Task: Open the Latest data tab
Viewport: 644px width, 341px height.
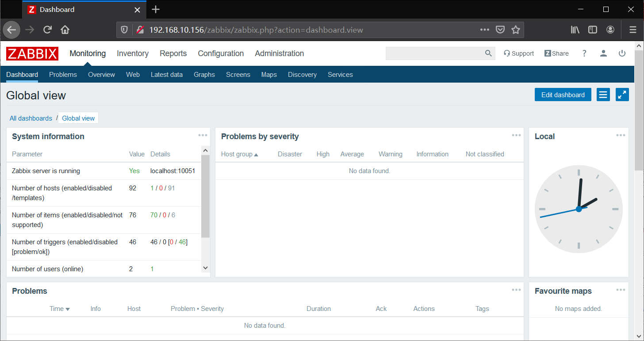Action: 167,75
